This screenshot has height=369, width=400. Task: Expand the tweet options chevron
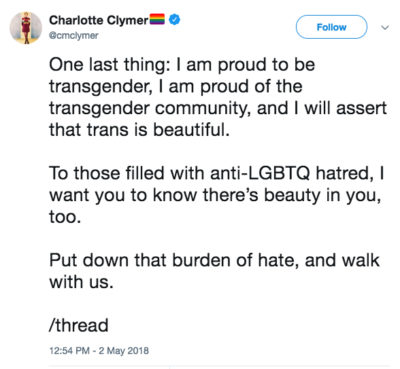pos(385,27)
